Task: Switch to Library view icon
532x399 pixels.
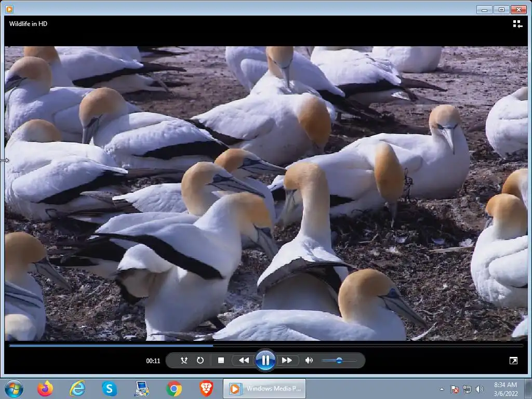Action: click(517, 24)
